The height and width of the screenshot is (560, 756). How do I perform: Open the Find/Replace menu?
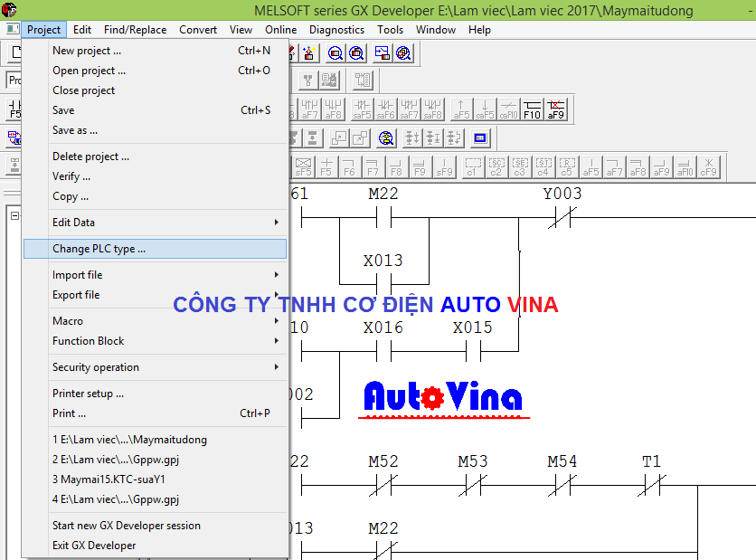pos(135,30)
